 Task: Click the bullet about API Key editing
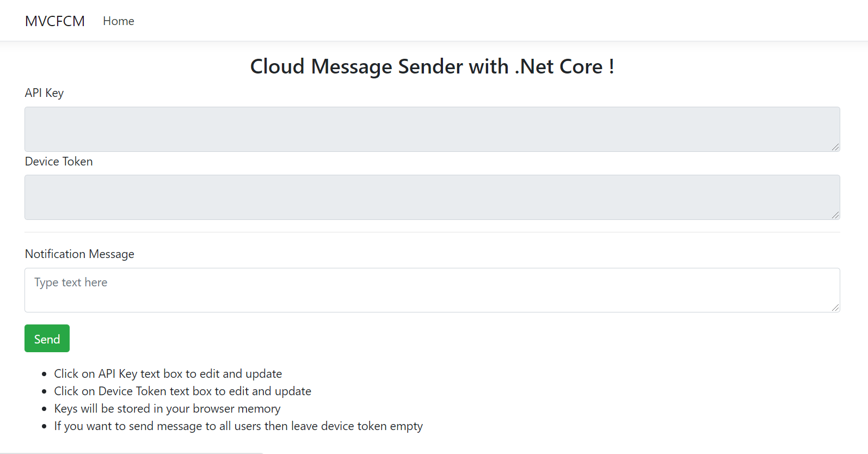[x=168, y=373]
